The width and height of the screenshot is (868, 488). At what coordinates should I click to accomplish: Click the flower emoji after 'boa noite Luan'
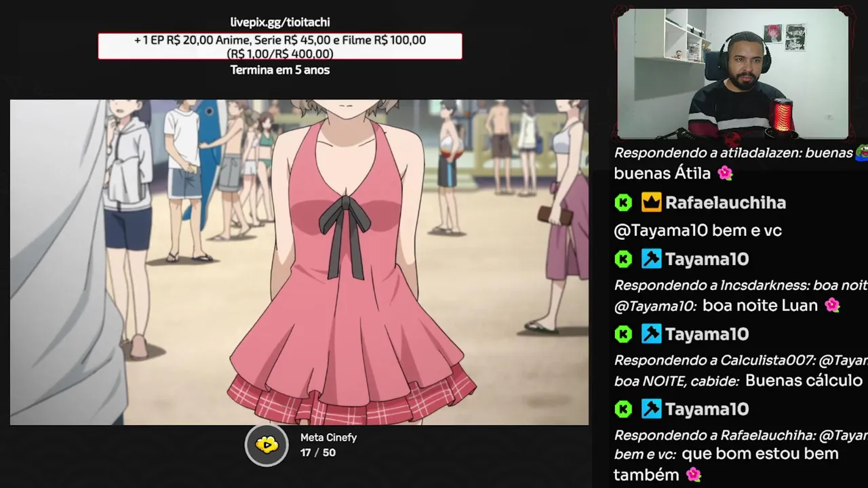[x=832, y=306]
